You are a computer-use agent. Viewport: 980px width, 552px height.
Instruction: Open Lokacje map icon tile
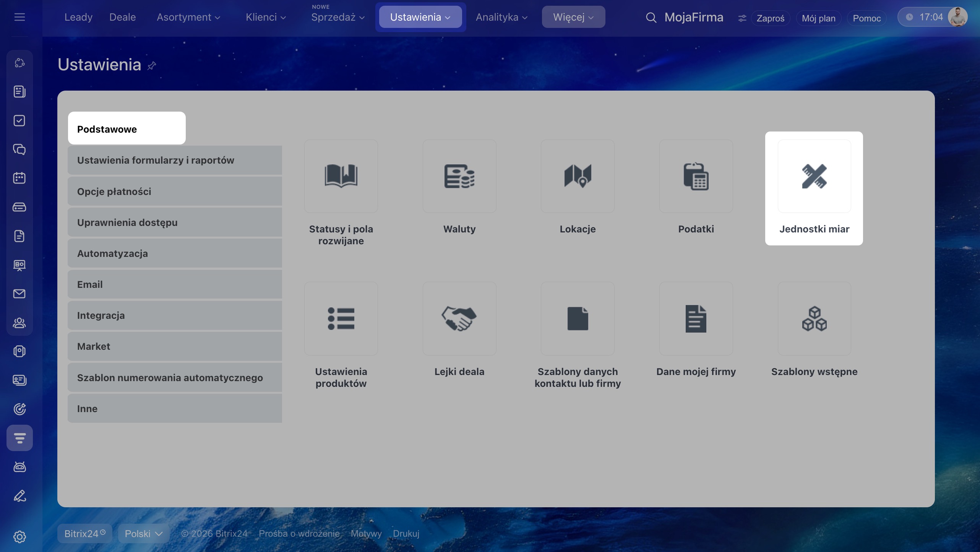tap(578, 176)
